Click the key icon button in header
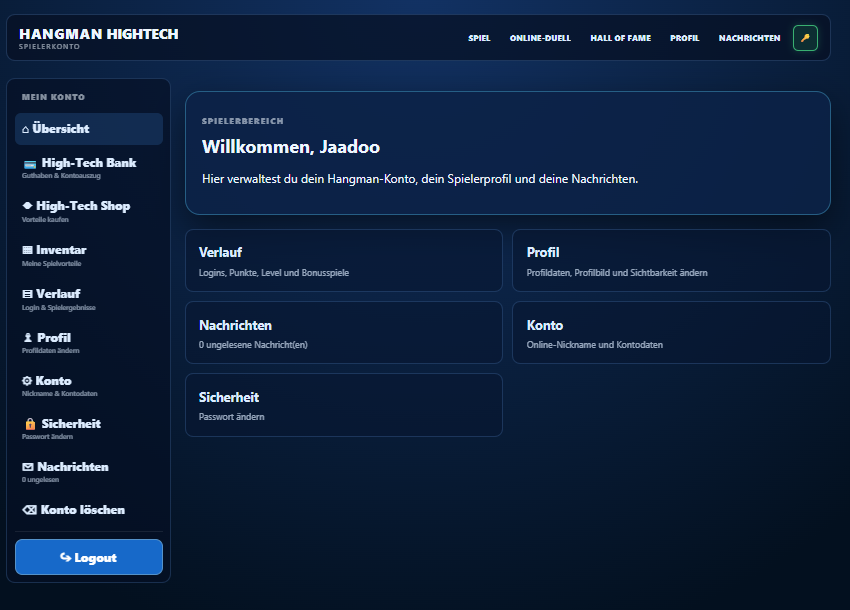Viewport: 850px width, 610px height. (x=805, y=38)
